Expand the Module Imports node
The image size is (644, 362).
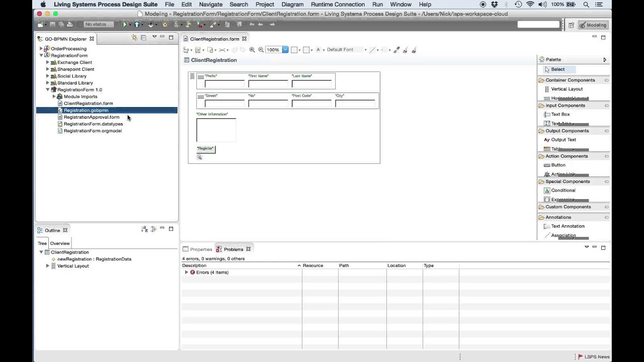tap(54, 97)
